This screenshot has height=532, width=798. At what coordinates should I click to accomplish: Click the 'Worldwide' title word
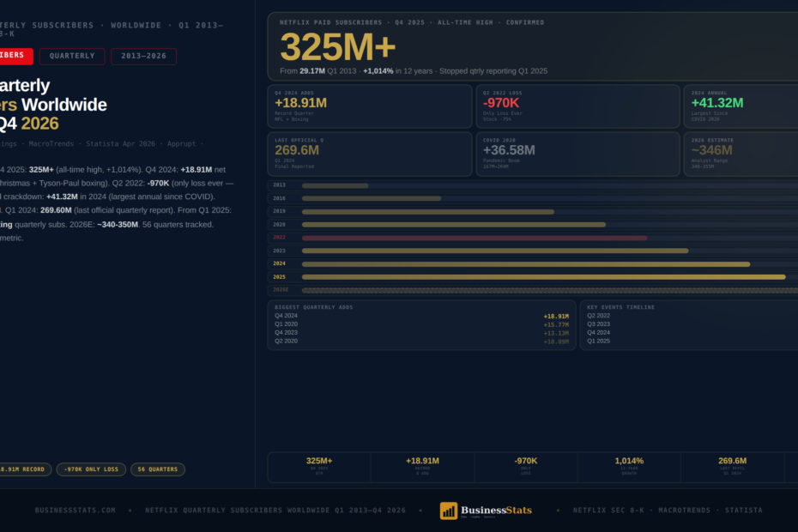[64, 105]
